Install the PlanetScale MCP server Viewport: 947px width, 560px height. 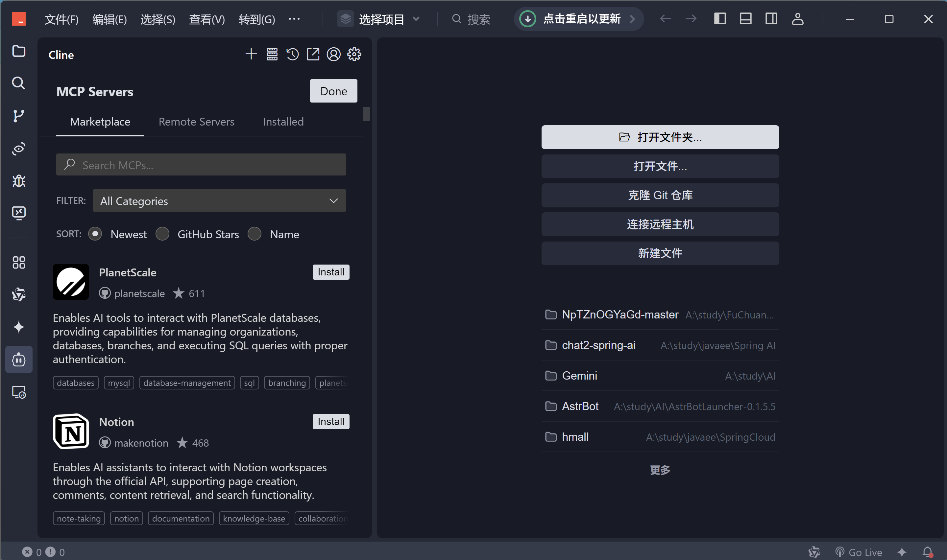[331, 272]
